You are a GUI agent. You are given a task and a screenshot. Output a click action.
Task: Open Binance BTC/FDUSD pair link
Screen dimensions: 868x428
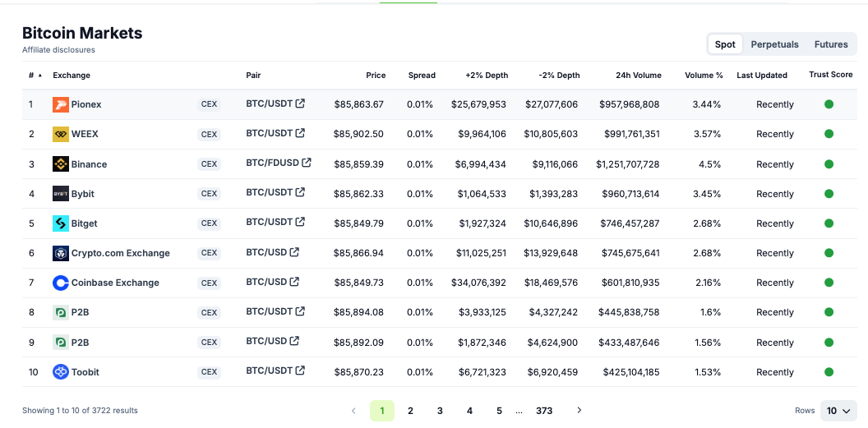(x=279, y=163)
